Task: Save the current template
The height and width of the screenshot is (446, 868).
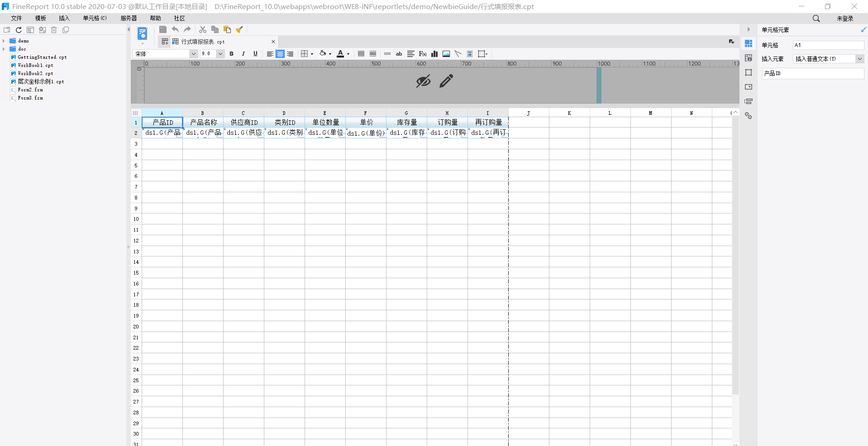Action: pos(163,29)
